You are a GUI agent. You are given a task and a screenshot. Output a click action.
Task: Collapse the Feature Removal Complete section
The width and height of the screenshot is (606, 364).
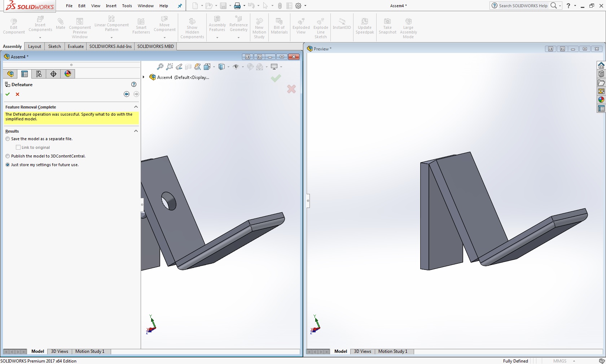(x=136, y=107)
